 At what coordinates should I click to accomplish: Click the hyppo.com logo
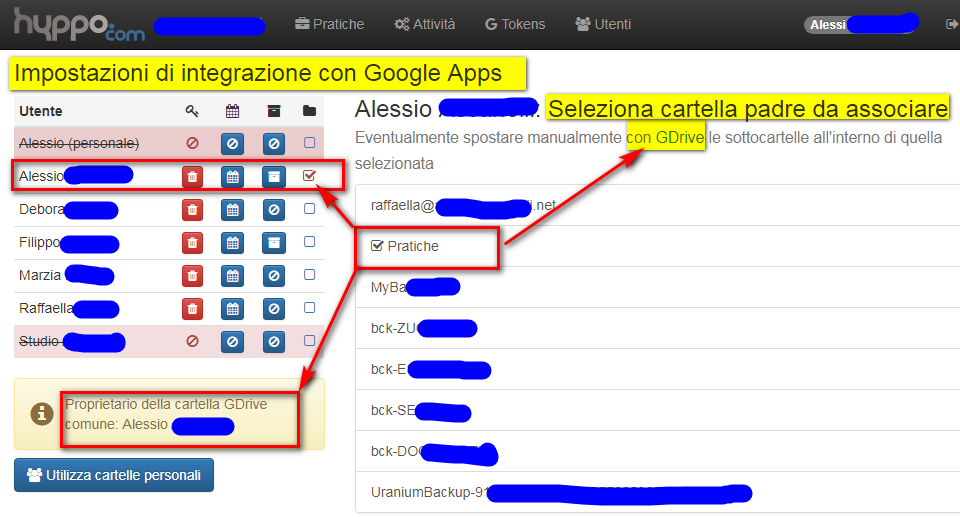coord(79,25)
